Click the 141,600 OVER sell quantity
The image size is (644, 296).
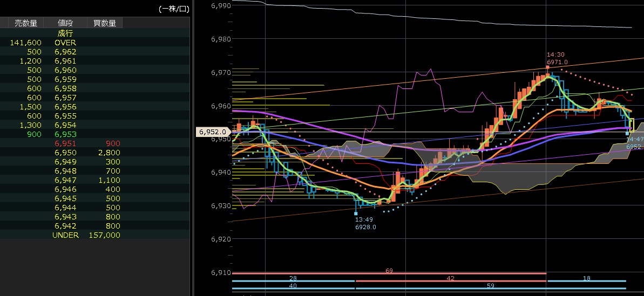point(26,43)
